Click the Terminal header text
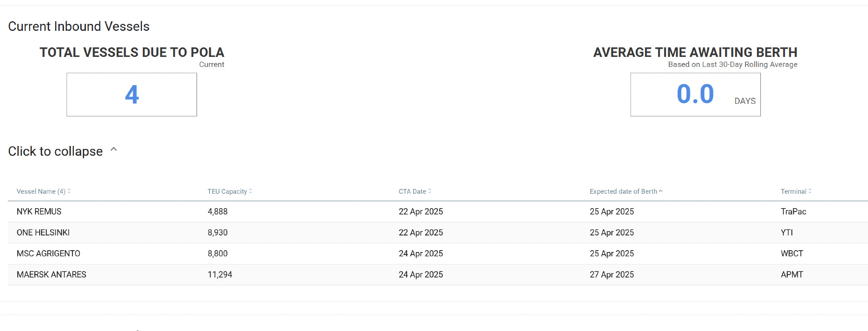 tap(793, 192)
